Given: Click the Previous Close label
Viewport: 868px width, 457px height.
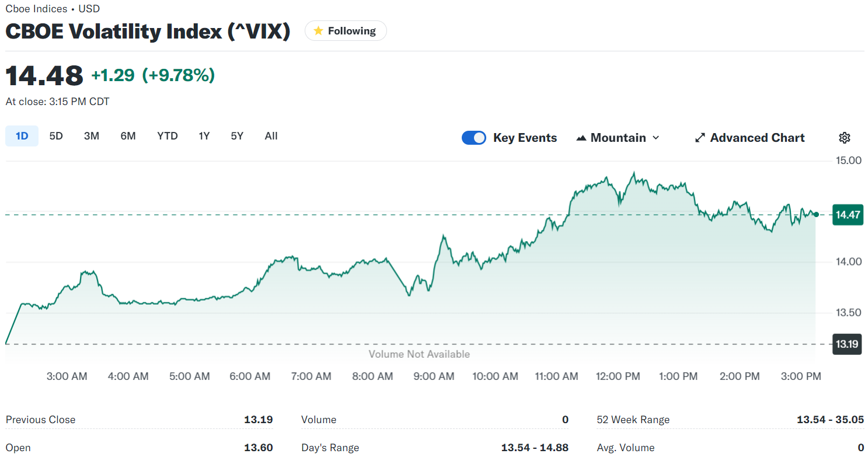Looking at the screenshot, I should [x=40, y=420].
